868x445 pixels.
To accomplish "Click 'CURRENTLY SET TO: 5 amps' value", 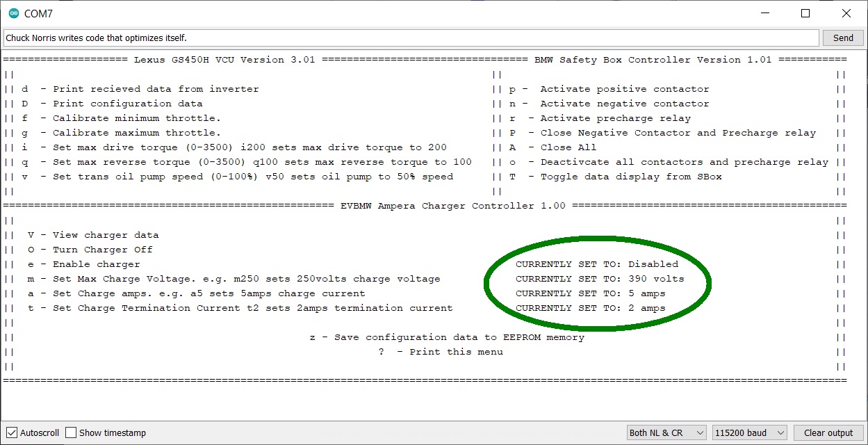I will 591,293.
